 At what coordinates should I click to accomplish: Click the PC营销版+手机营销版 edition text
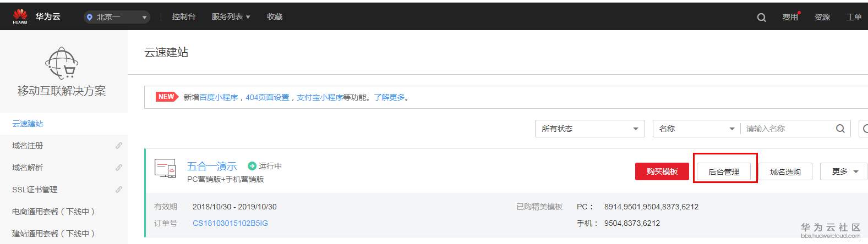coord(226,179)
